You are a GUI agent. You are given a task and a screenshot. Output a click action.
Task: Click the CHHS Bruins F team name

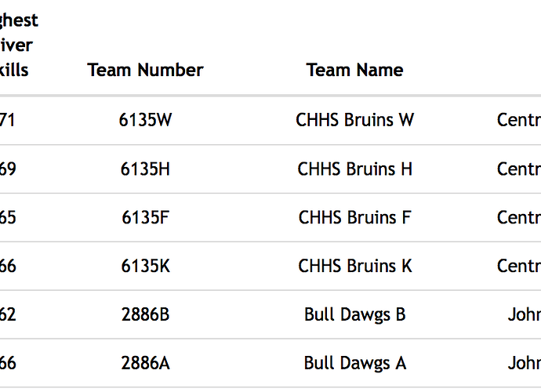(x=354, y=217)
